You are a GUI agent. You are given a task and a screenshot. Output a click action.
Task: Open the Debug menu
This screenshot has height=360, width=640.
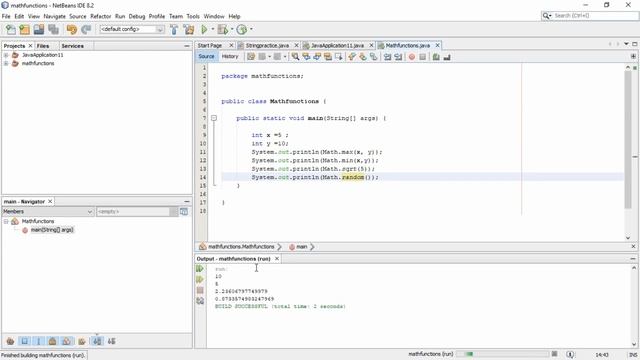coord(137,16)
